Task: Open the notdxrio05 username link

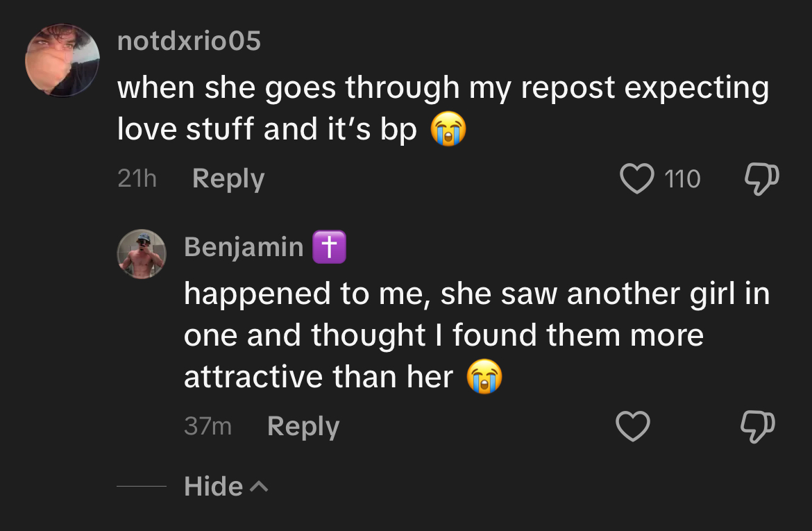Action: (189, 41)
